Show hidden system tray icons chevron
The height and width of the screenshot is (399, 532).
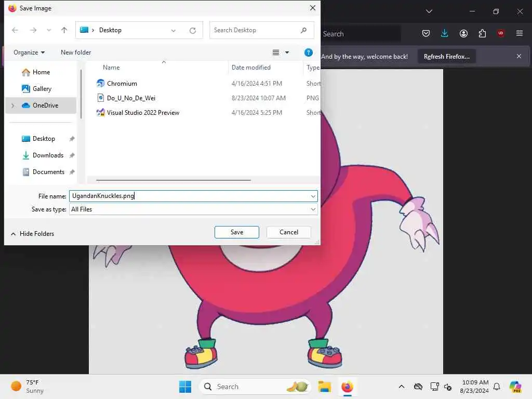click(402, 387)
